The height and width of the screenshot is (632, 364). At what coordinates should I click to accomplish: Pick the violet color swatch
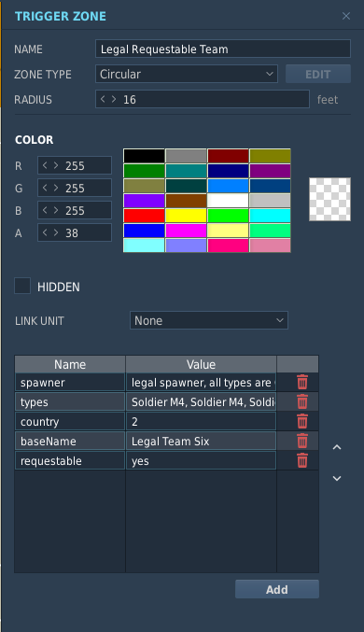[144, 201]
